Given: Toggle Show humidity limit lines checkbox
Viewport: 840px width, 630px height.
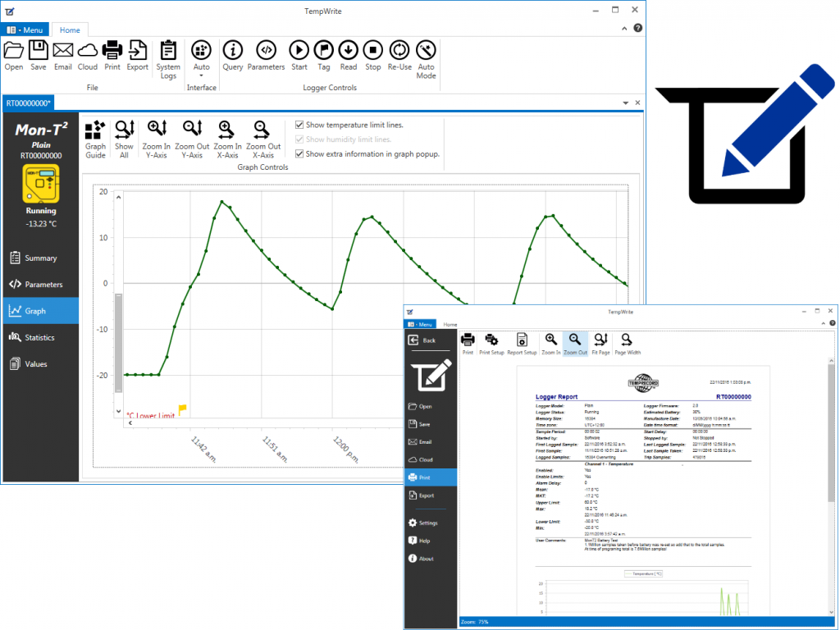Looking at the screenshot, I should [x=299, y=139].
